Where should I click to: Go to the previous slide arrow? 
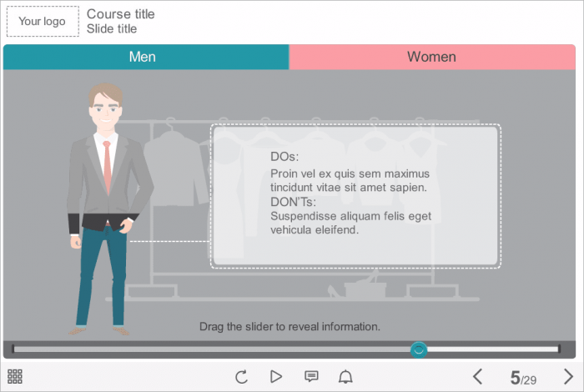pos(478,377)
